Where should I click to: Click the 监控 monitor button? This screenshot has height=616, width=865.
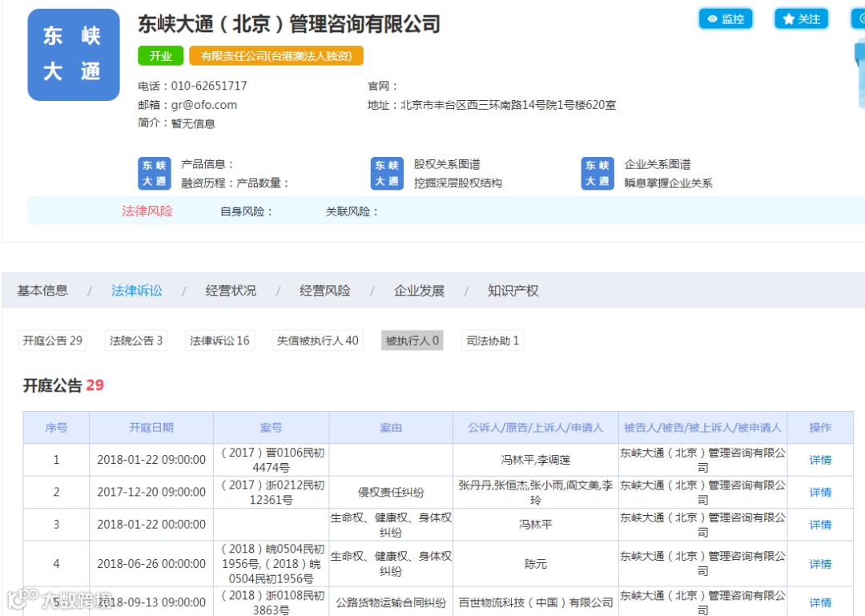pyautogui.click(x=726, y=18)
